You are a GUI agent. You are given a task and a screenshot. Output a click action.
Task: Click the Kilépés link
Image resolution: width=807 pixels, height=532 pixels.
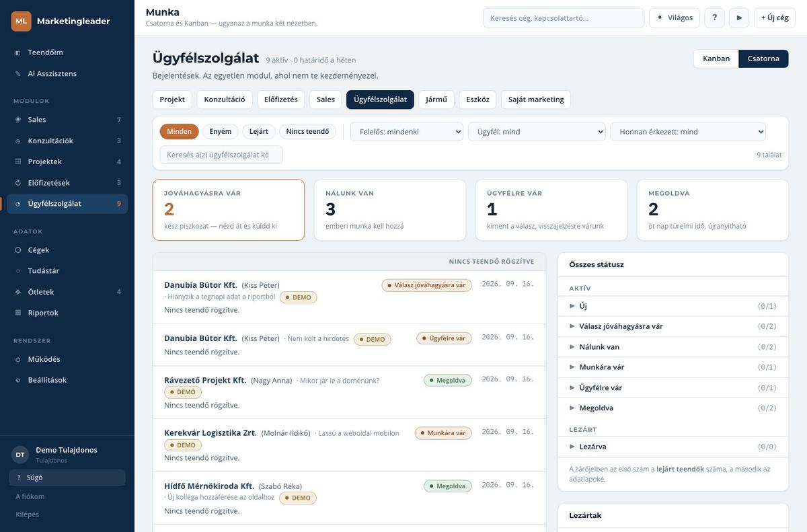(28, 515)
